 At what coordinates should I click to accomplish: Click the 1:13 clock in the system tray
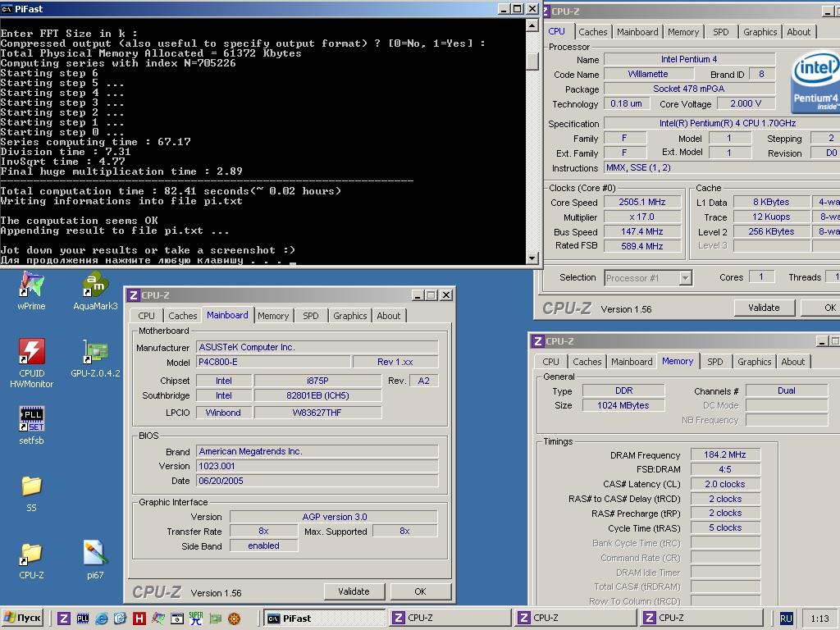point(819,619)
